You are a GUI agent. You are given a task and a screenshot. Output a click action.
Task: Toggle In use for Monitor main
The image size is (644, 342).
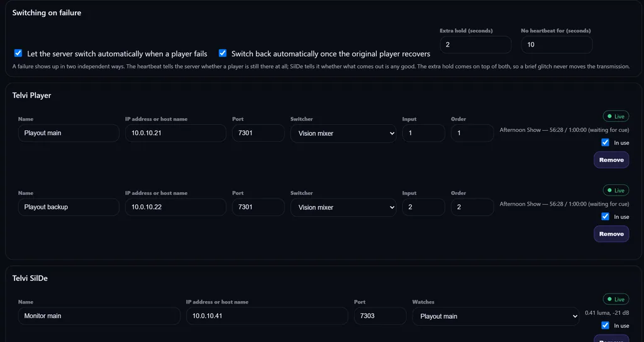pyautogui.click(x=605, y=325)
